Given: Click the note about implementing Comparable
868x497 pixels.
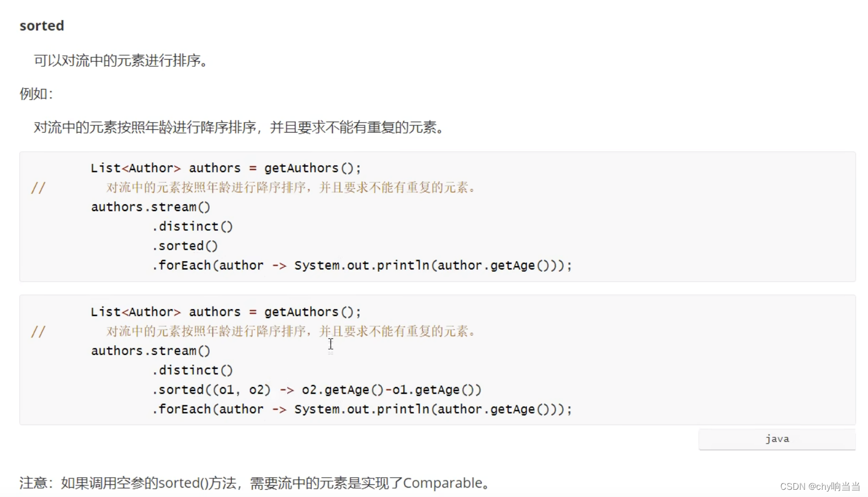Looking at the screenshot, I should pyautogui.click(x=255, y=483).
